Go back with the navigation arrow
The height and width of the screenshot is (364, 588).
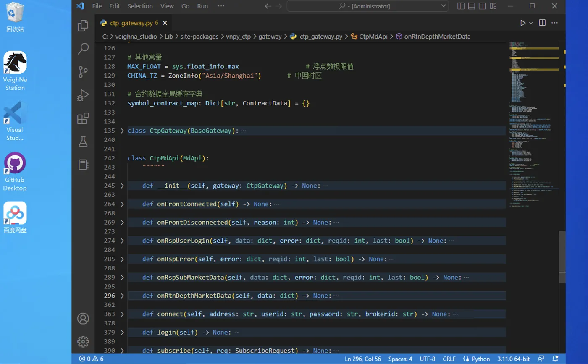tap(268, 6)
